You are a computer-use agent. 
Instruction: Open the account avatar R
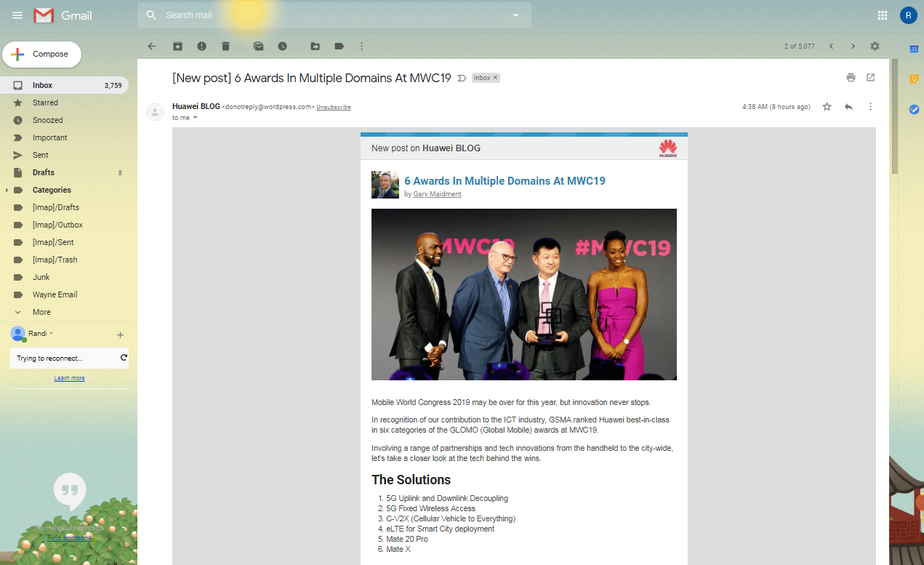click(x=908, y=15)
